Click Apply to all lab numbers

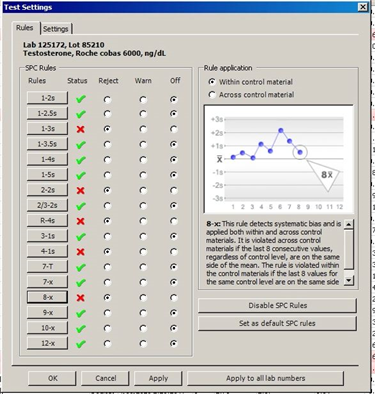click(x=265, y=378)
